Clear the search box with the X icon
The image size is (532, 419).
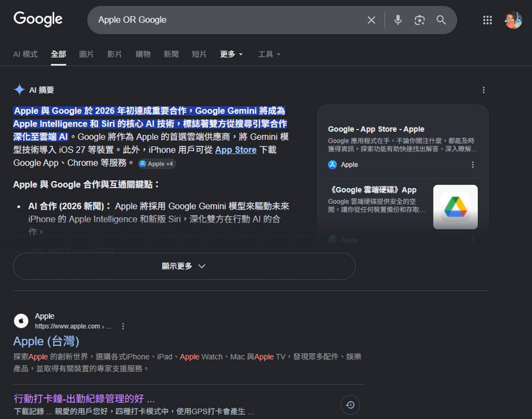tap(371, 20)
